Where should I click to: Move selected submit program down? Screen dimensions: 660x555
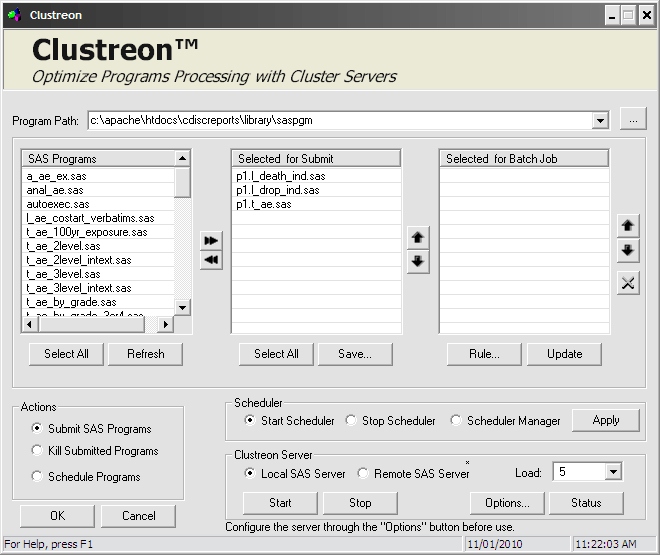(x=418, y=262)
